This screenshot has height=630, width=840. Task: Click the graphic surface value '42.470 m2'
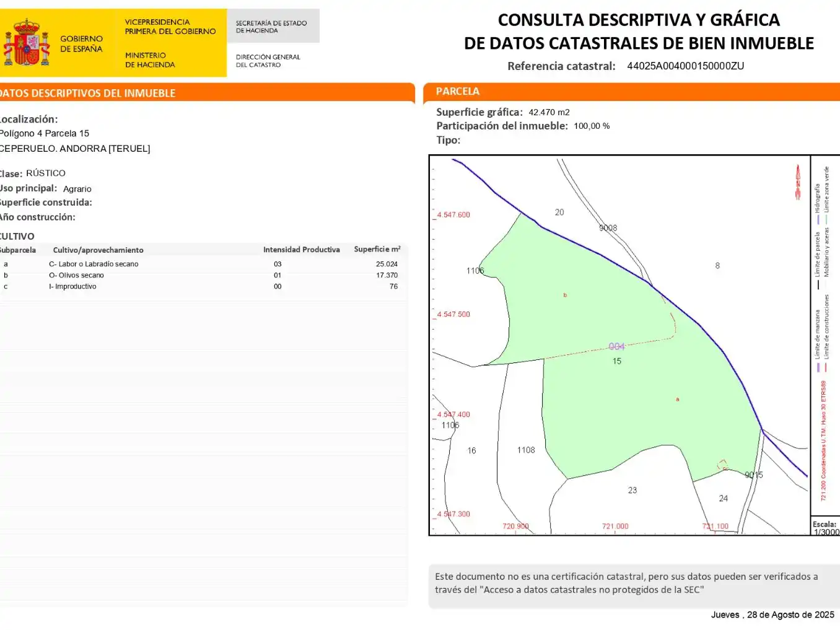(x=549, y=112)
